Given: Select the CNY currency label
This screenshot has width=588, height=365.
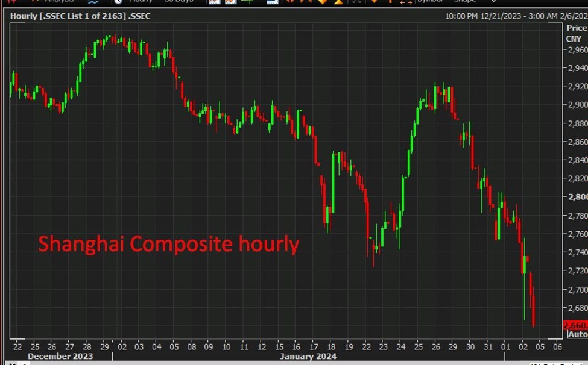Looking at the screenshot, I should 574,39.
